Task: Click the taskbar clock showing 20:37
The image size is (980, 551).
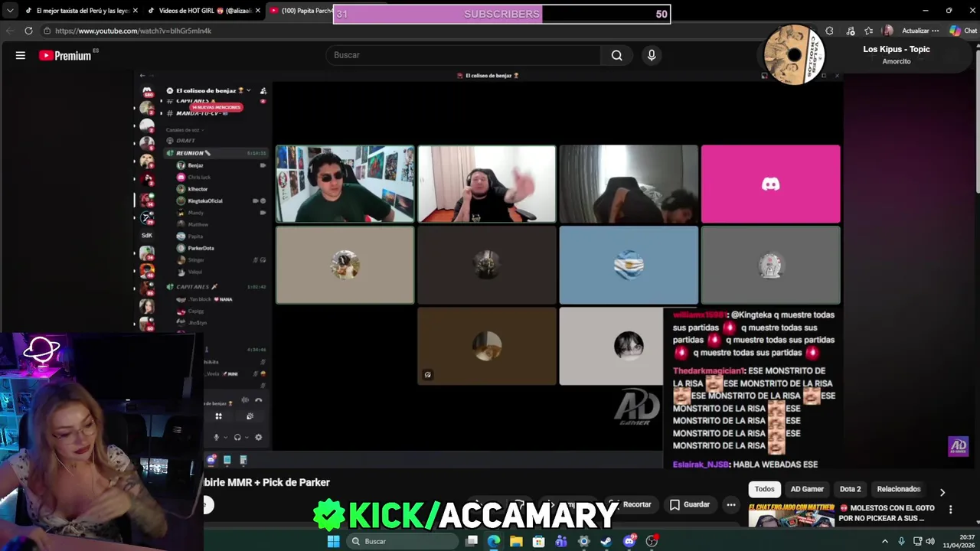Action: 957,541
